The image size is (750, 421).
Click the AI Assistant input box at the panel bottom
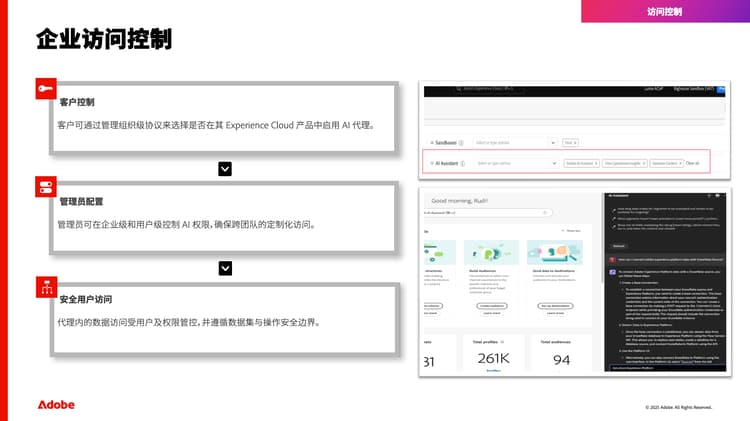pos(667,368)
